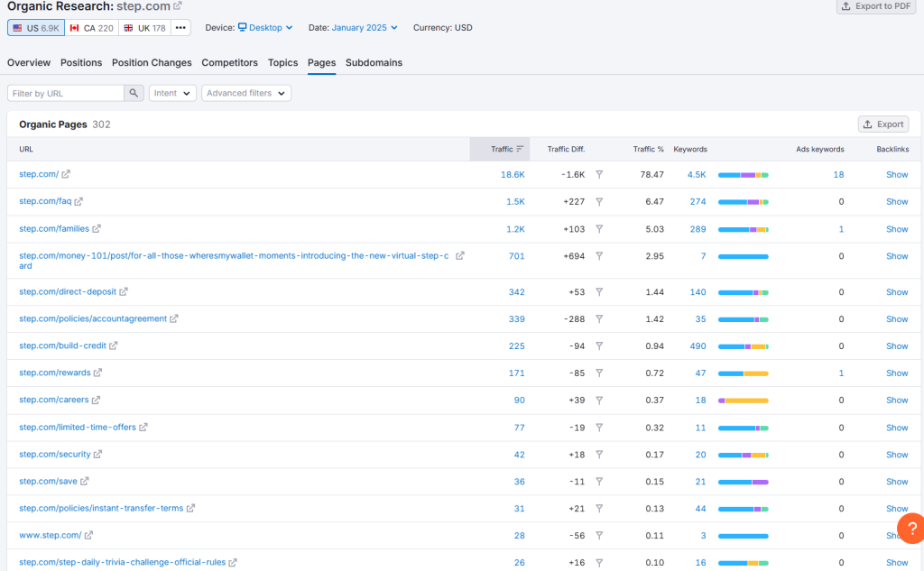This screenshot has width=924, height=571.
Task: Click the search magnifier icon beside URL filter
Action: [134, 93]
